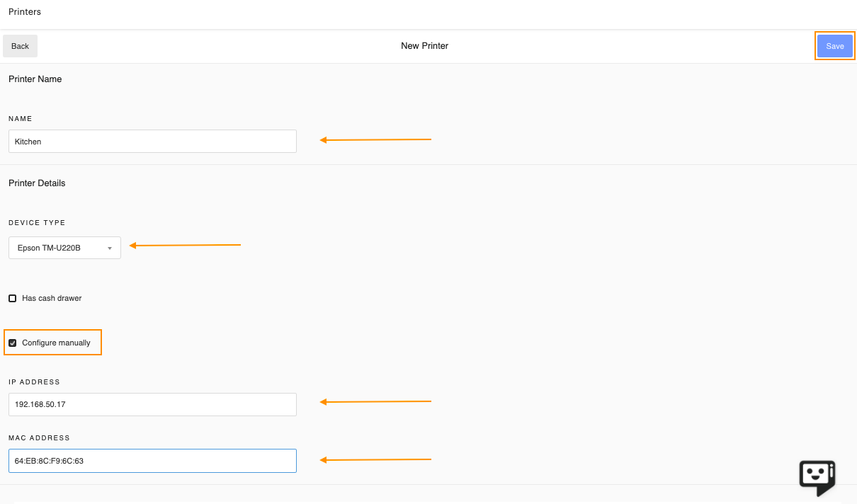This screenshot has width=857, height=504.
Task: Click into the MAC address input field
Action: coord(152,461)
